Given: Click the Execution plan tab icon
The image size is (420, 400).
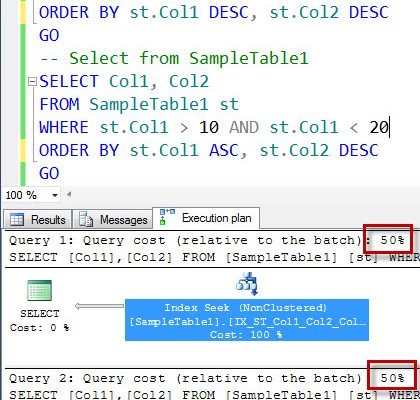Looking at the screenshot, I should [166, 217].
